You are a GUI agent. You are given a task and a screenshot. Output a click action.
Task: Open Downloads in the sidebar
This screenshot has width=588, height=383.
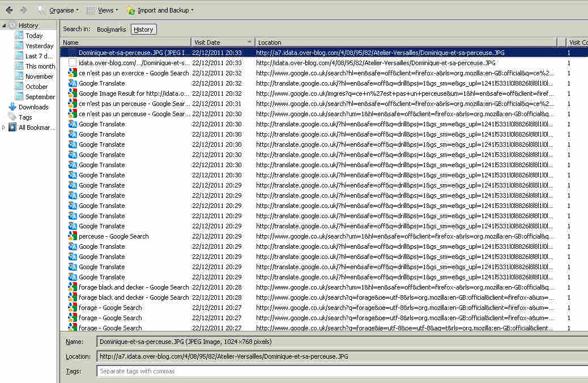coord(33,107)
